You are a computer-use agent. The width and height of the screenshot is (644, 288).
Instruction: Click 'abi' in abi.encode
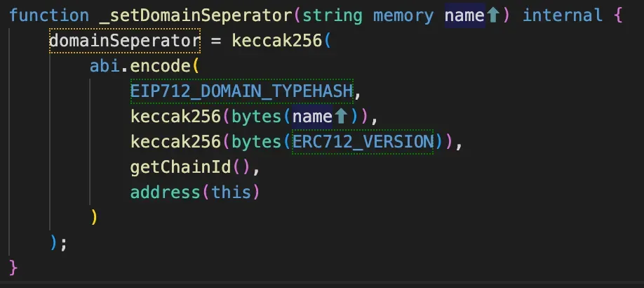tap(105, 66)
